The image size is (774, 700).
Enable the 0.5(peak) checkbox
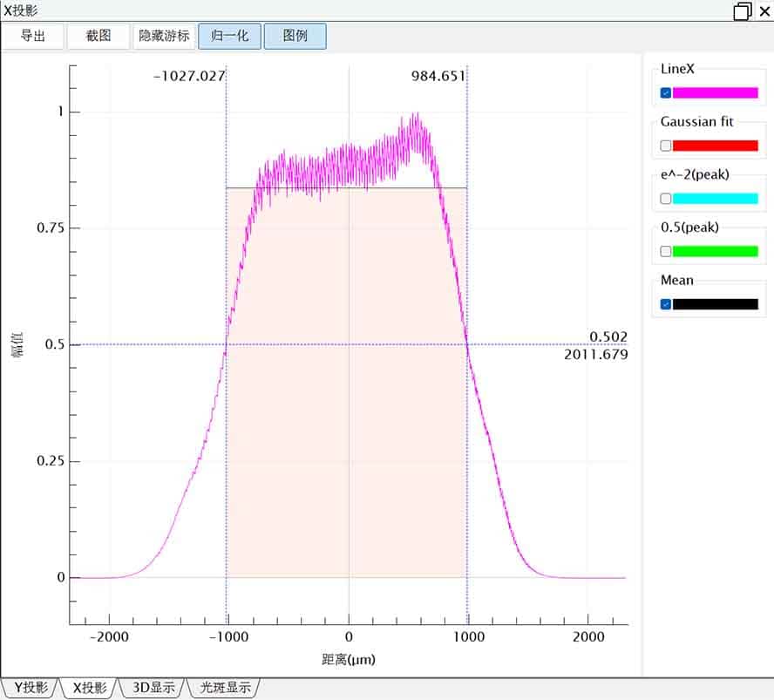point(666,251)
